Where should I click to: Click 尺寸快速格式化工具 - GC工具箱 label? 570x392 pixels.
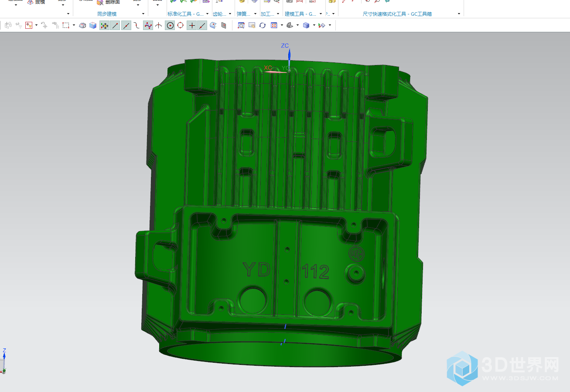tap(397, 14)
